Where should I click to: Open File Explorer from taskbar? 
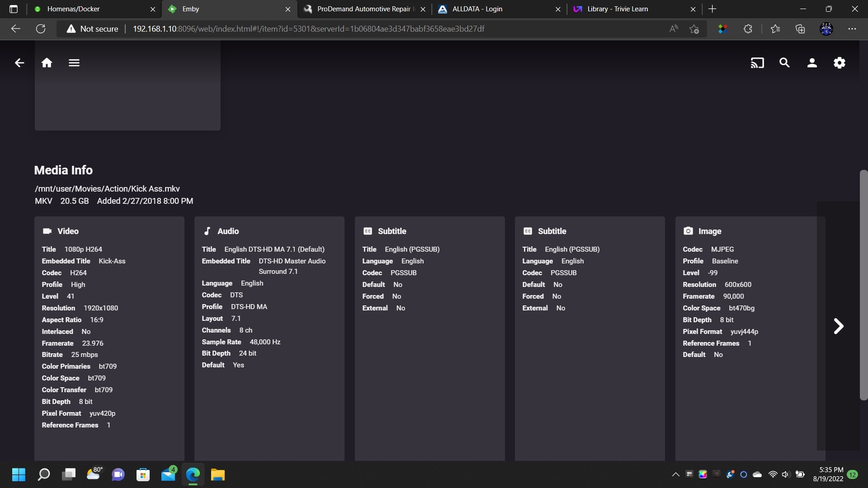point(217,474)
